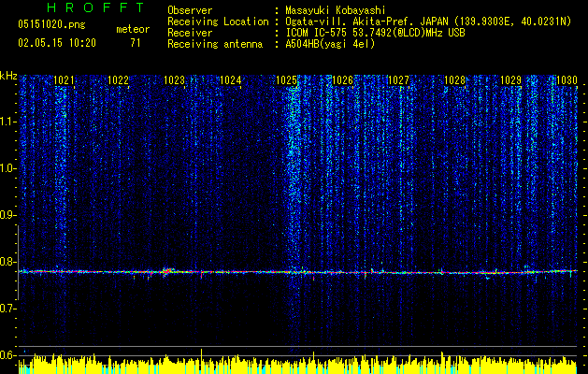Click the 1024 time marker
The width and height of the screenshot is (588, 374).
(230, 80)
